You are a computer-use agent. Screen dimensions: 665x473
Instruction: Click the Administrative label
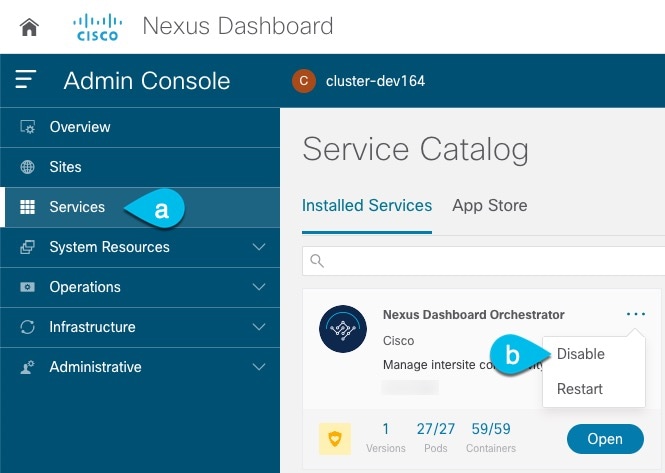(95, 367)
